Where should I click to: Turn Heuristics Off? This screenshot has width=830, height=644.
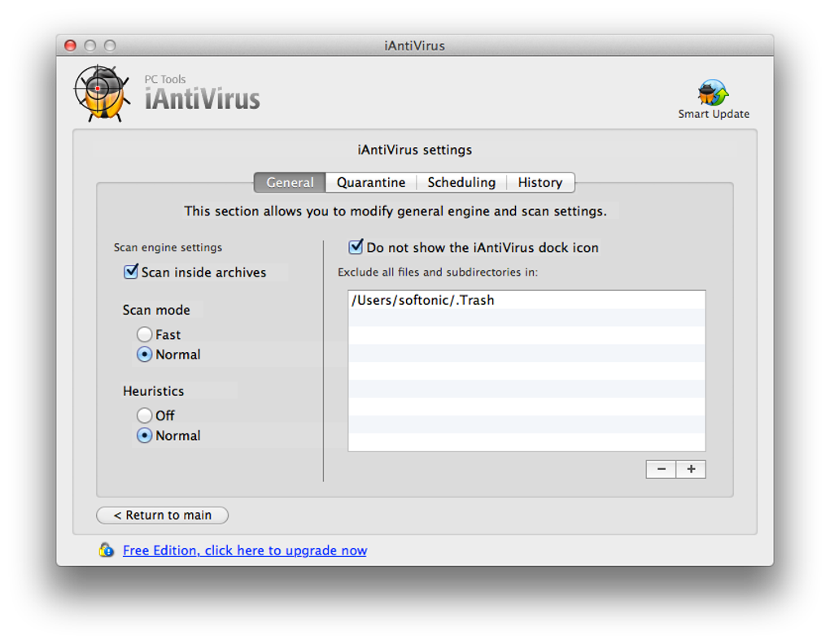[x=144, y=416]
